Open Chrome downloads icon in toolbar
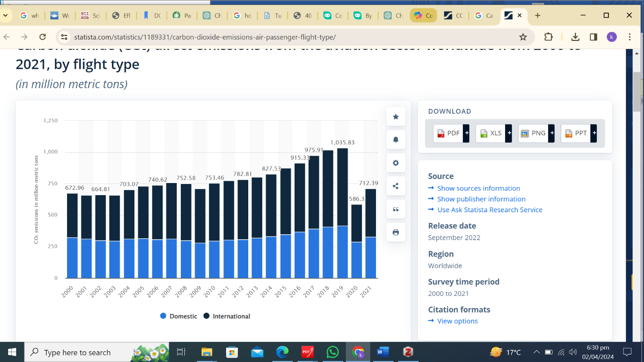Image resolution: width=644 pixels, height=362 pixels. [575, 37]
